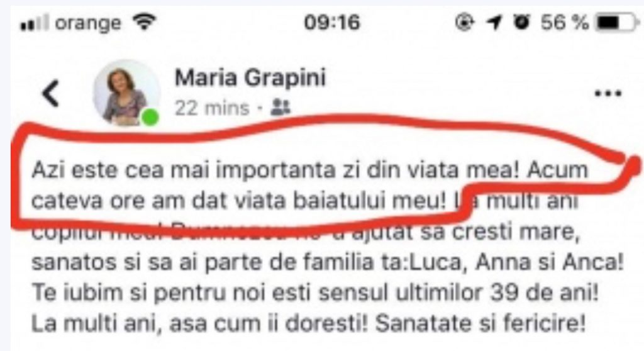Tap the 56 % battery percentage
Screen dimensions: 644x351
click(564, 22)
